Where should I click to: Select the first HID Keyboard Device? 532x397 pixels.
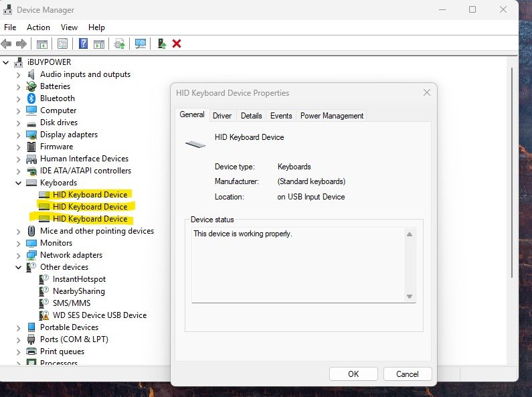(90, 195)
